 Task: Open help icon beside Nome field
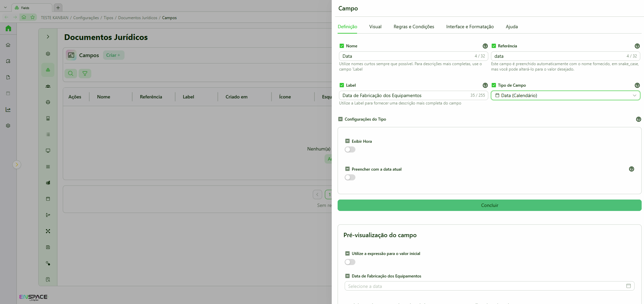[x=485, y=46]
